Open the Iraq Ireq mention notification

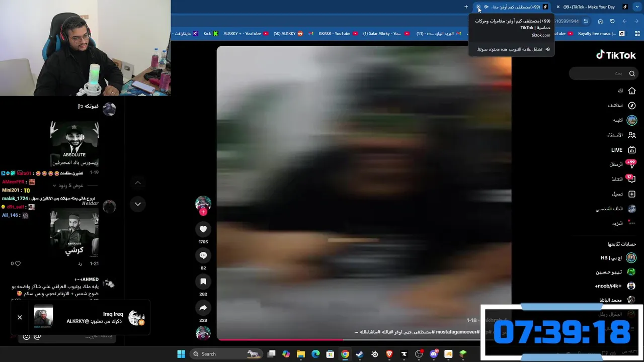pos(80,317)
